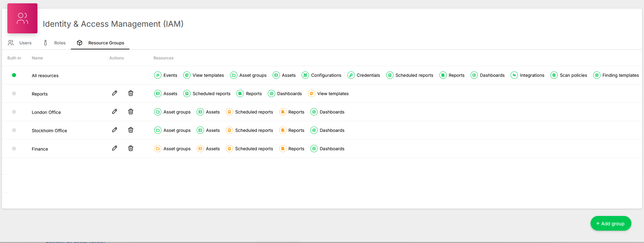Viewport: 644px width, 243px height.
Task: Click the Actions column header
Action: pyautogui.click(x=116, y=58)
